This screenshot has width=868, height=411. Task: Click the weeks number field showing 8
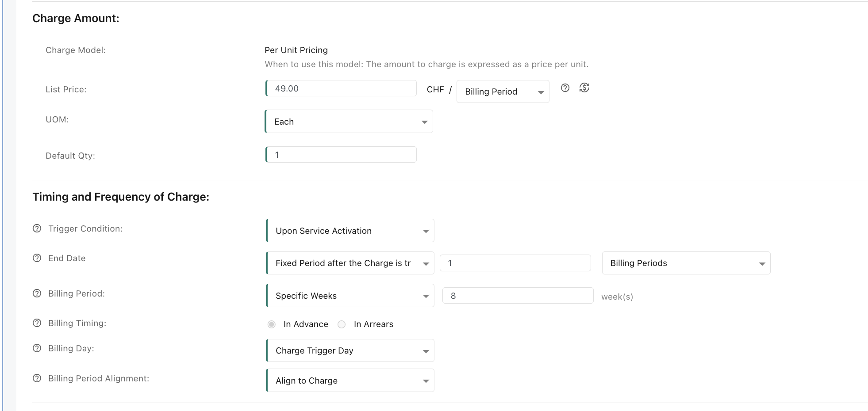click(518, 296)
